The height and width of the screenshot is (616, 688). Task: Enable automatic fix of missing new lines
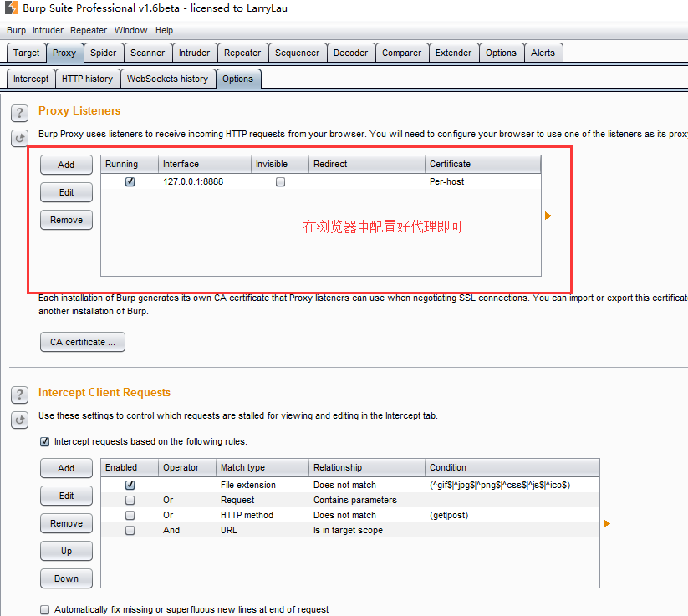45,609
